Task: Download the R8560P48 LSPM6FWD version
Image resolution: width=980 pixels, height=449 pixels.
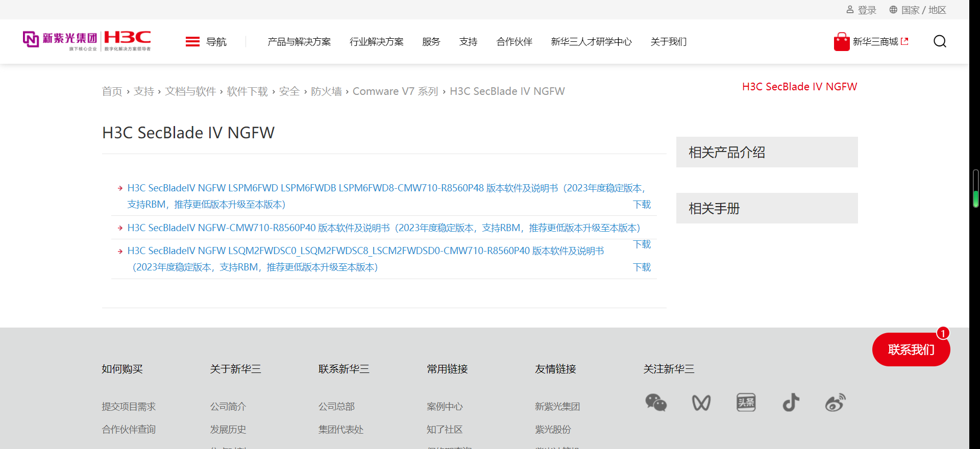Action: (642, 205)
